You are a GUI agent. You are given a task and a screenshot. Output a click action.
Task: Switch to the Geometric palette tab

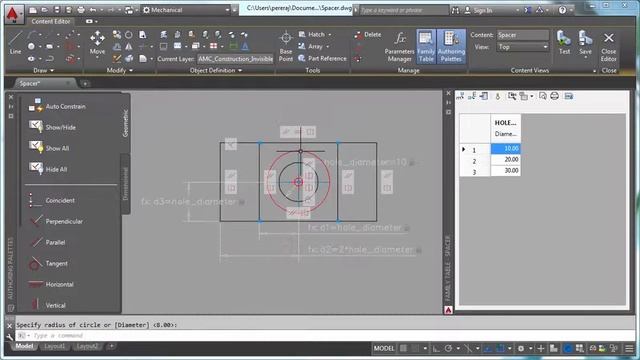pos(125,123)
